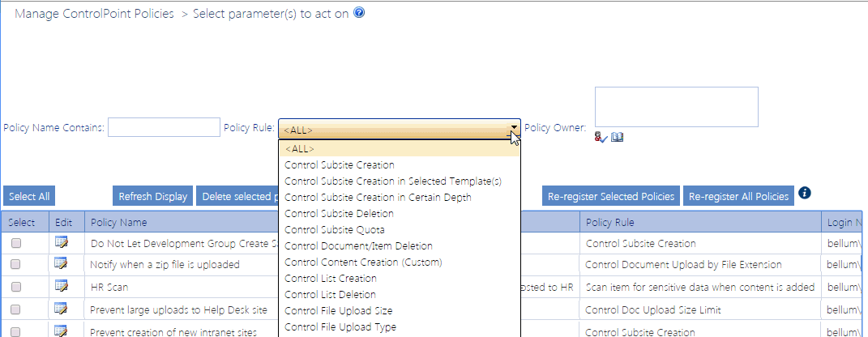
Task: Edit the Notify when a zip file policy
Action: tap(62, 263)
